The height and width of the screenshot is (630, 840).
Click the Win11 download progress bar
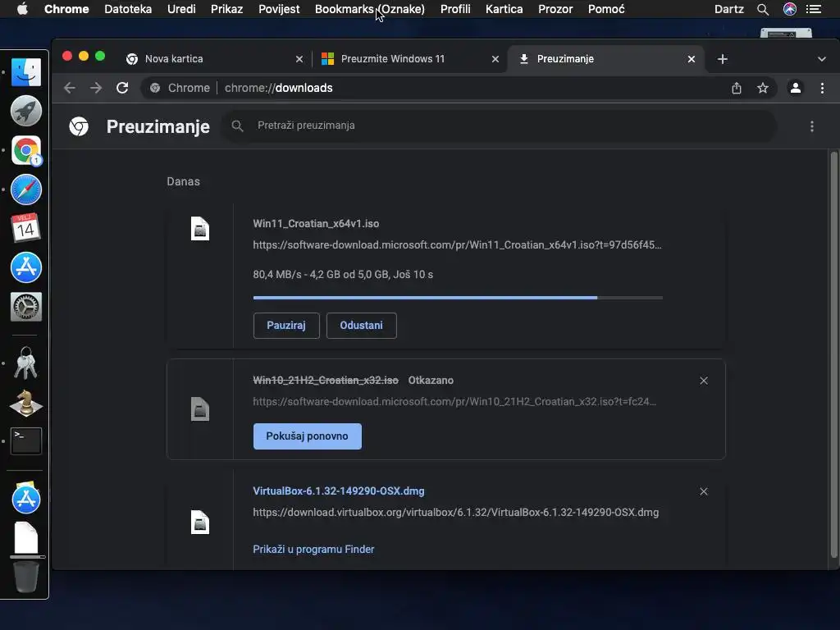click(458, 297)
